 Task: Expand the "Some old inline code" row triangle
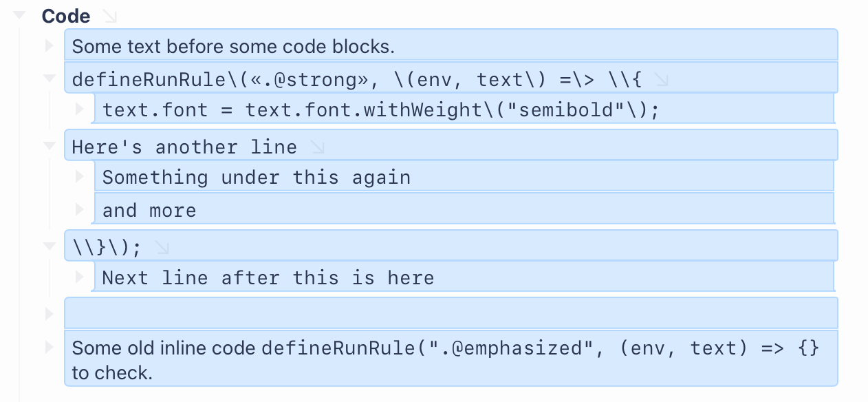[49, 346]
